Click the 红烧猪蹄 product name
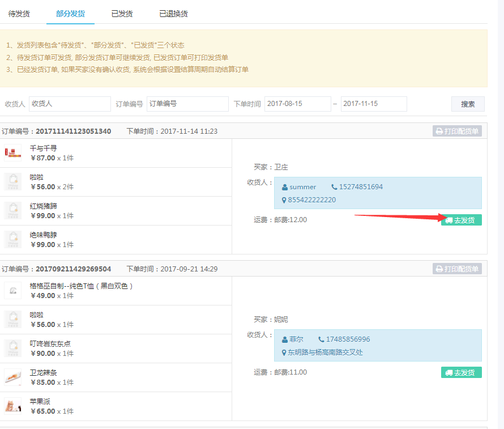Image resolution: width=504 pixels, height=429 pixels. point(44,206)
